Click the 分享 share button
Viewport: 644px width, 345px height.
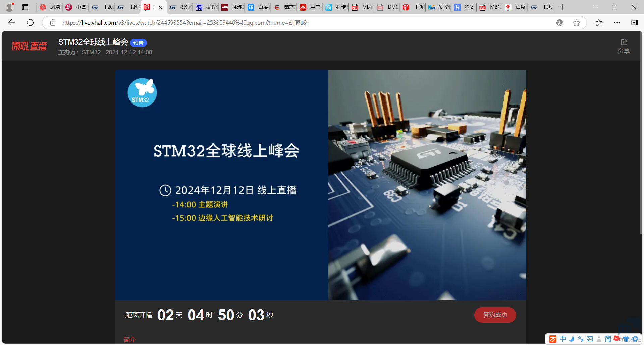[x=624, y=46]
